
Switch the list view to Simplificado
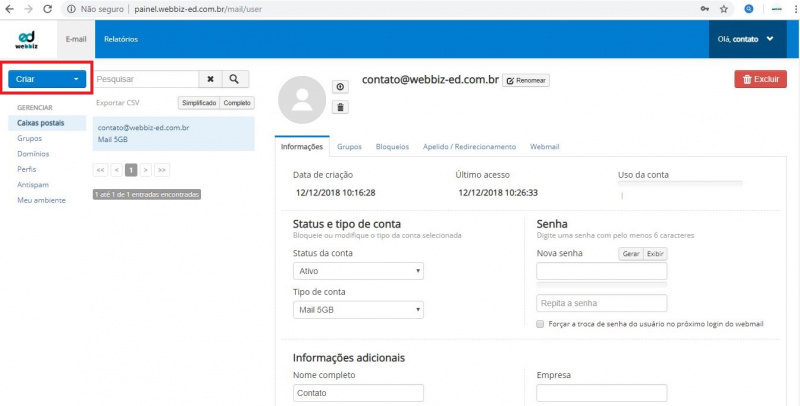tap(199, 103)
